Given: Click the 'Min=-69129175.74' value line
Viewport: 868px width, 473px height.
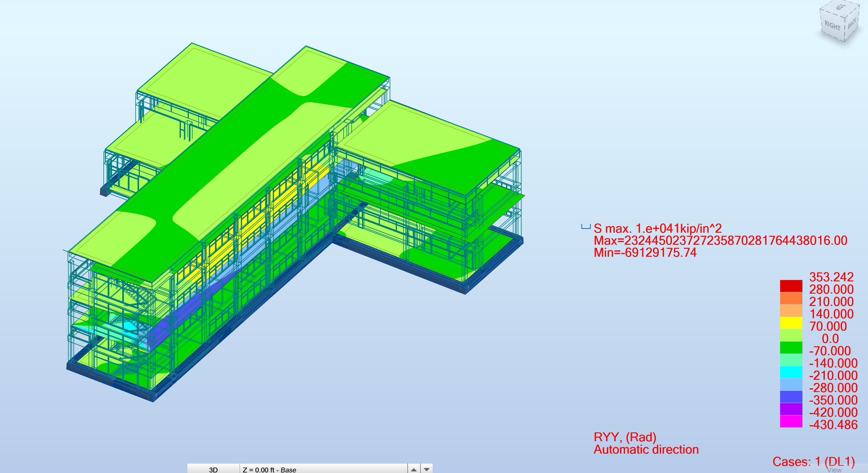Looking at the screenshot, I should click(645, 252).
